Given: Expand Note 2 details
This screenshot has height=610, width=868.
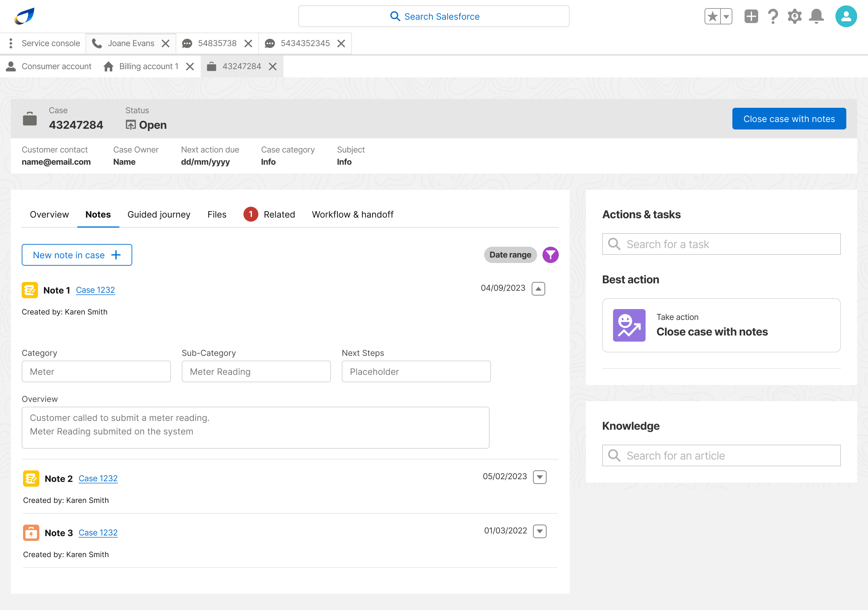Looking at the screenshot, I should pos(539,477).
